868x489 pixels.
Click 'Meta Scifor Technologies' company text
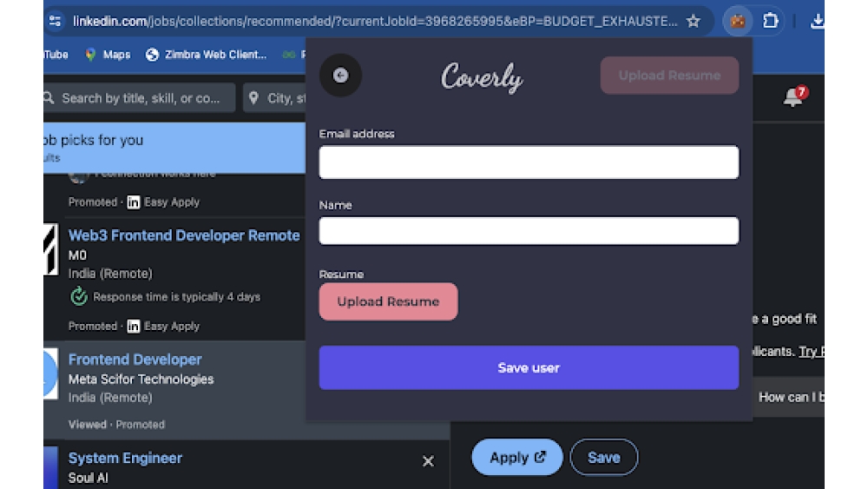(141, 380)
